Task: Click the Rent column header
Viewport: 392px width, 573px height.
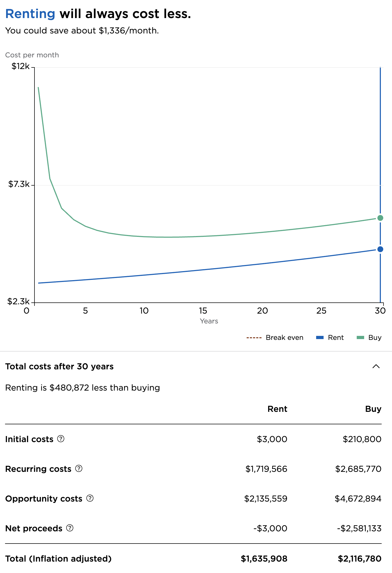Action: point(277,409)
